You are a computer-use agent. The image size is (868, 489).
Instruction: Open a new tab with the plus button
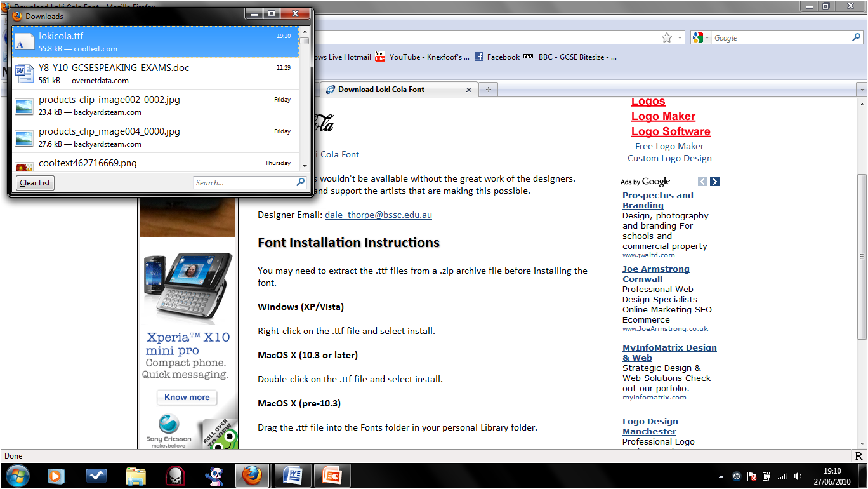pos(488,90)
